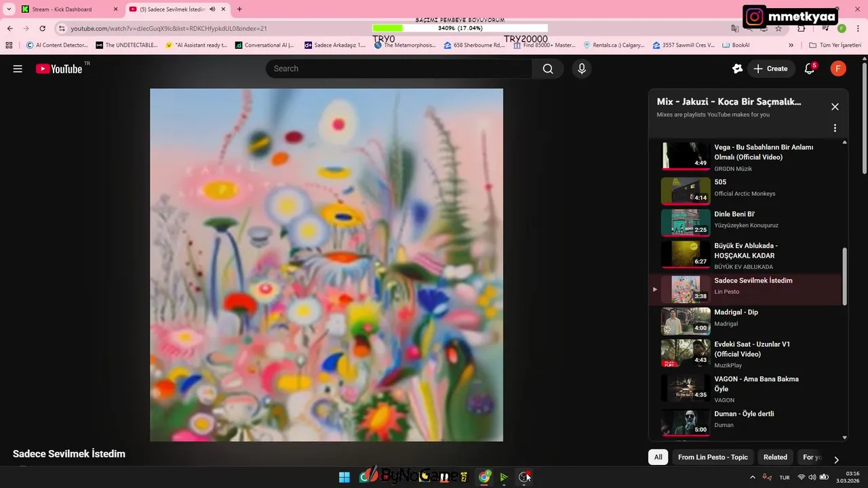Screen dimensions: 868x488
Task: Reload the YouTube page
Action: 42,28
